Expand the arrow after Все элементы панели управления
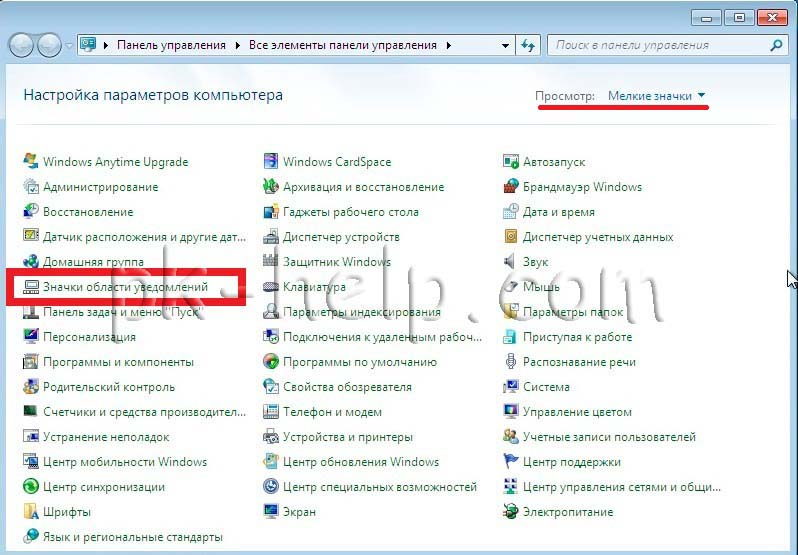Screen dimensions: 798x555 (x=448, y=45)
